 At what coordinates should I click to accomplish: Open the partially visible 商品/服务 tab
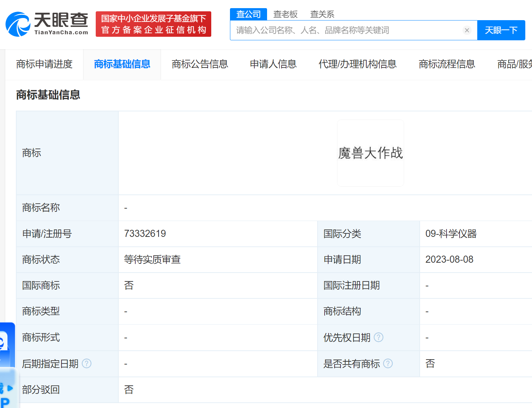tap(514, 64)
